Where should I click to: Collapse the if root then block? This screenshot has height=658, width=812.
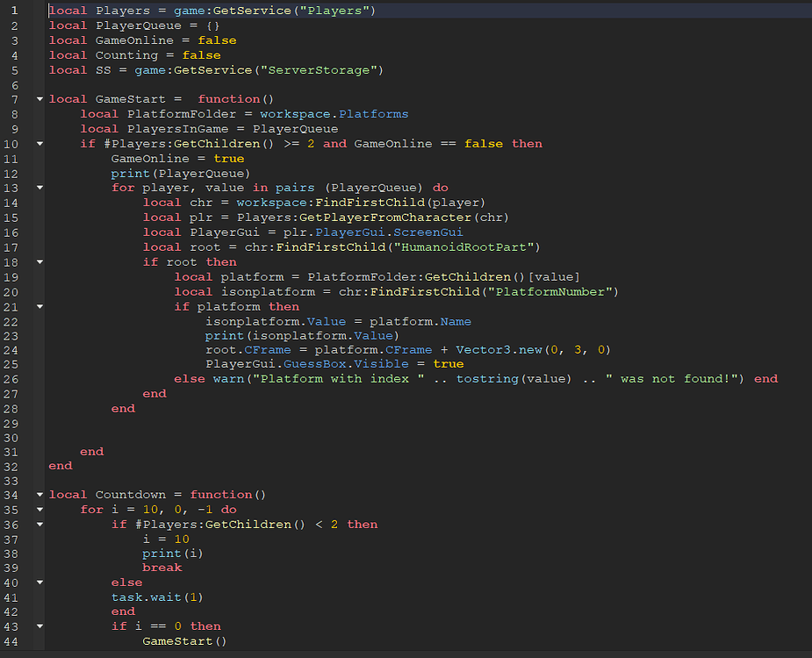click(40, 261)
